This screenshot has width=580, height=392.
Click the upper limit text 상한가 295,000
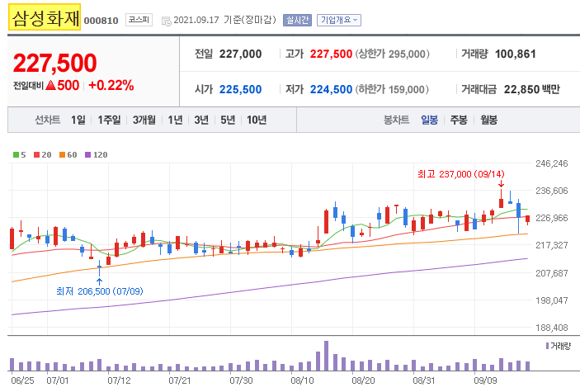coord(393,54)
